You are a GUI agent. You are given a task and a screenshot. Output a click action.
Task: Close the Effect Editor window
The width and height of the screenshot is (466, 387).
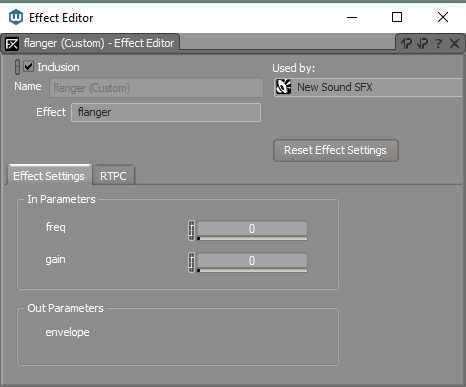pyautogui.click(x=443, y=17)
